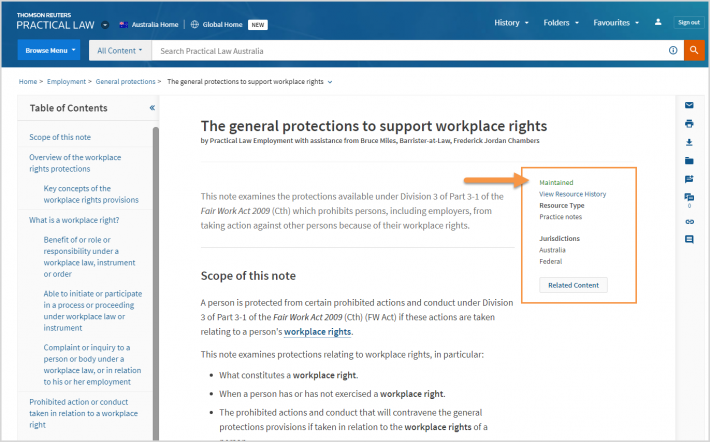Jump to 'What is a workplace right?' section
Image resolution: width=710 pixels, height=442 pixels.
coord(74,220)
